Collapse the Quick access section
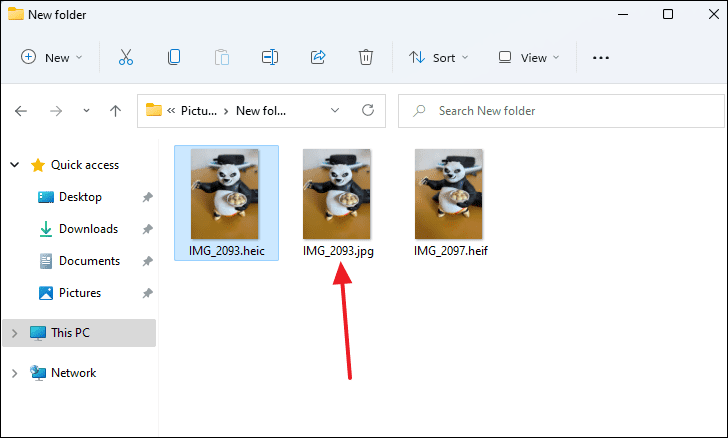 click(15, 165)
